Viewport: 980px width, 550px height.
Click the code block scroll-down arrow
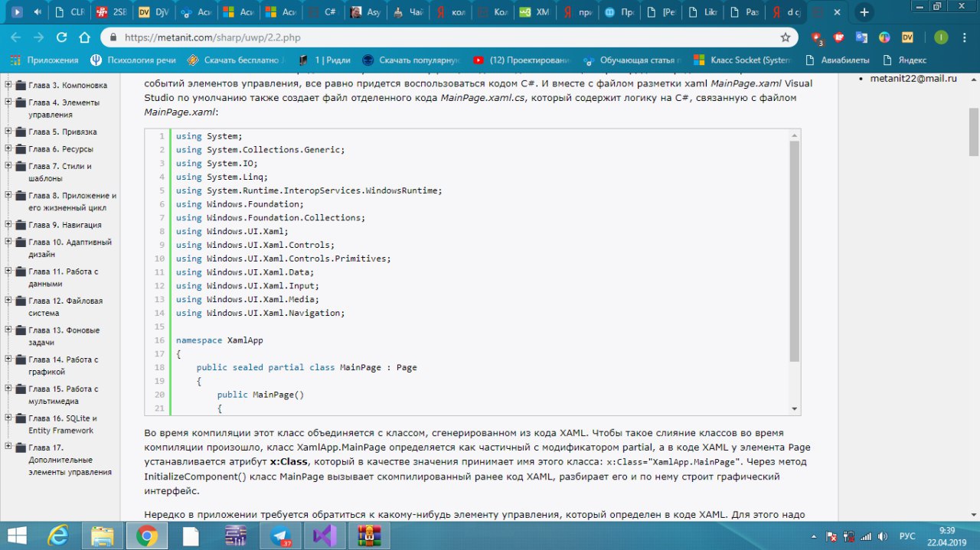coord(794,408)
